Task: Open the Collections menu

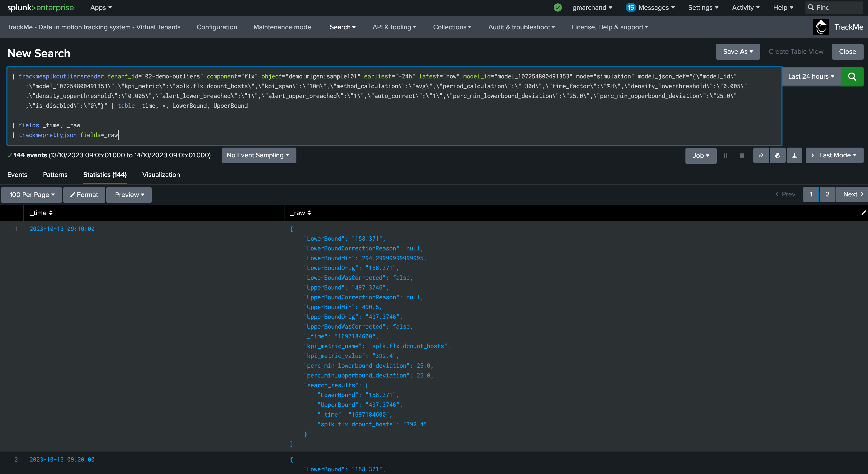Action: [452, 27]
